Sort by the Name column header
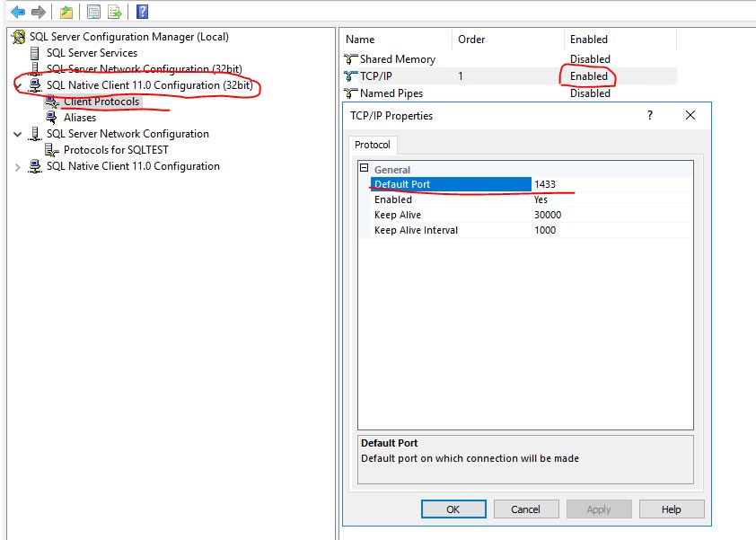The height and width of the screenshot is (540, 756). 397,40
